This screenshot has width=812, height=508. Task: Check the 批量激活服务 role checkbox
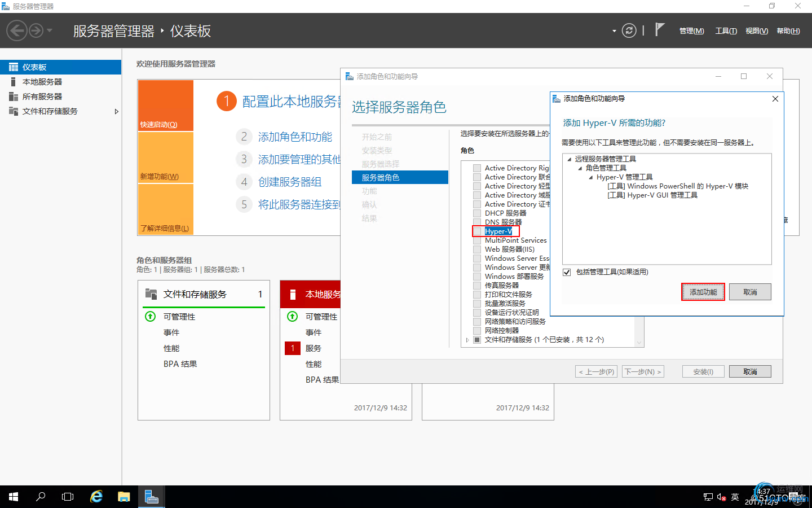pos(477,304)
